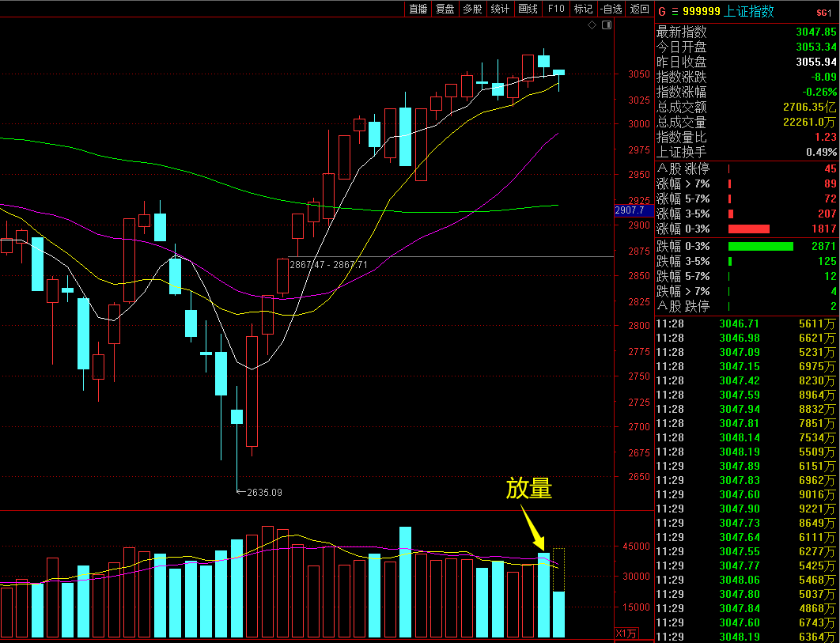
Task: Open the green three-line menu icon
Action: click(675, 11)
